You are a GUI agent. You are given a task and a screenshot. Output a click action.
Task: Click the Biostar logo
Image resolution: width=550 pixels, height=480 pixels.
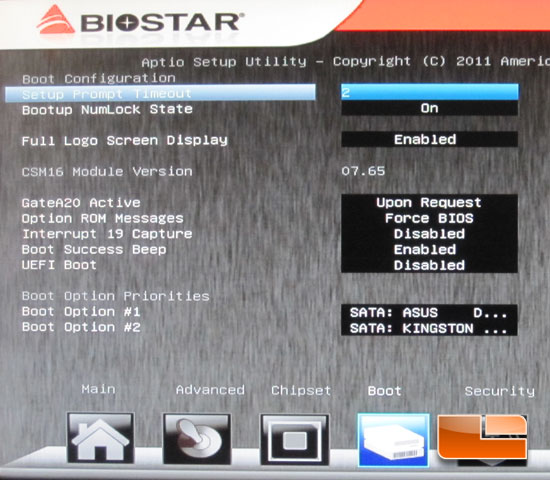pos(140,22)
